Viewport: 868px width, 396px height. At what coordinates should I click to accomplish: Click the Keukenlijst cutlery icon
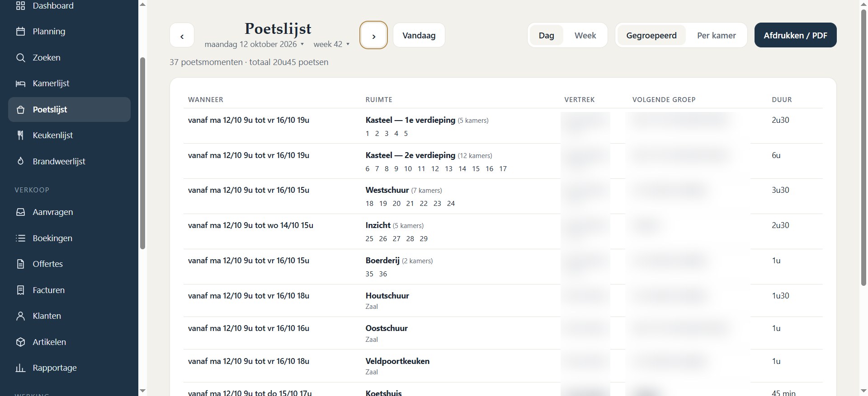point(20,135)
